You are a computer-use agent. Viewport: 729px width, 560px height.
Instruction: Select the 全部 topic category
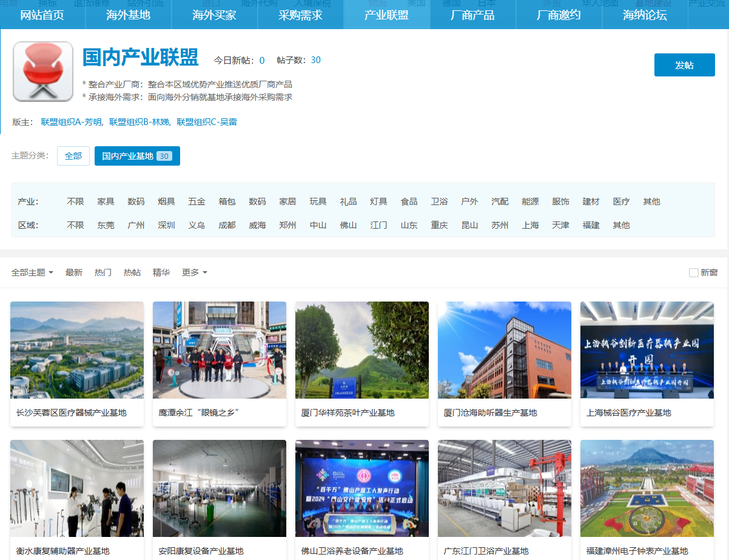tap(73, 156)
